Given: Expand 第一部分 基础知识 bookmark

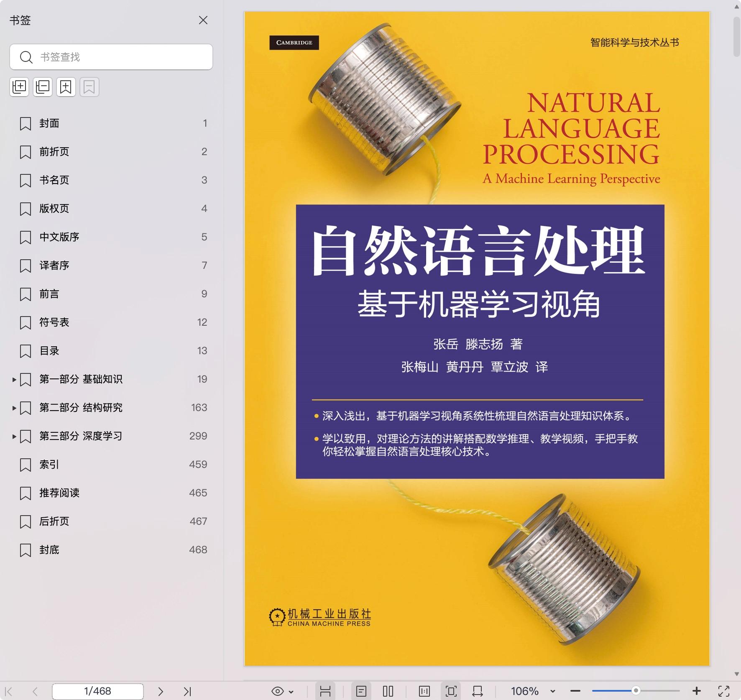Looking at the screenshot, I should (x=14, y=380).
